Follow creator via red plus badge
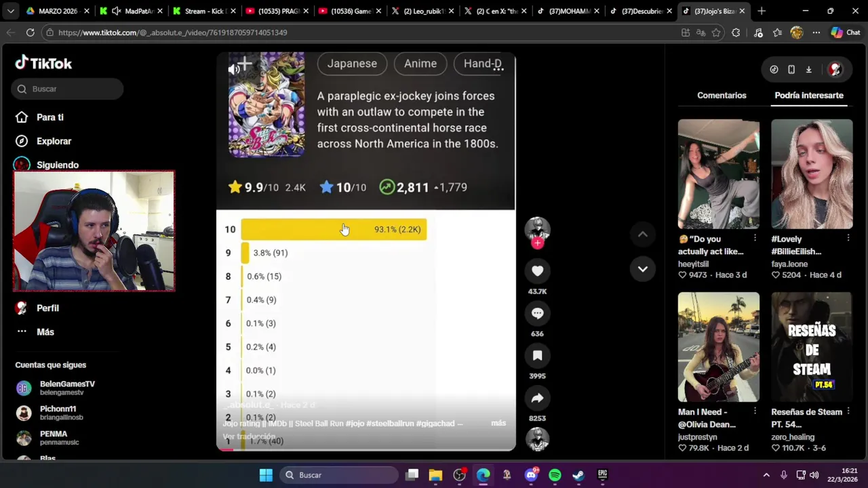 point(537,243)
